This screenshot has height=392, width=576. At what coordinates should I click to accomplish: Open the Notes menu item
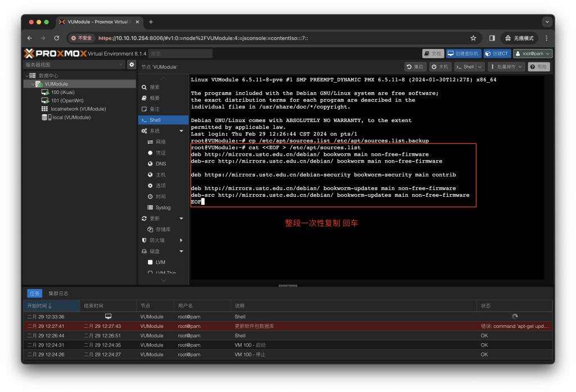click(x=164, y=109)
